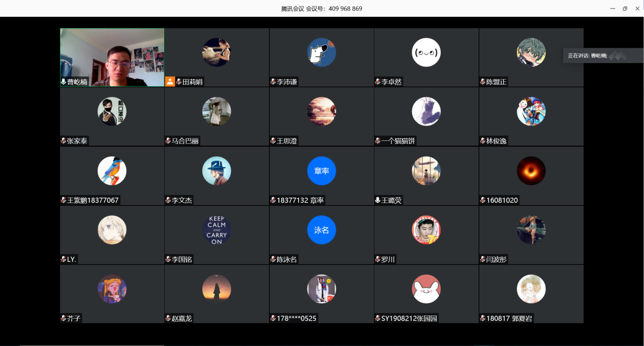Image resolution: width=644 pixels, height=346 pixels.
Task: Click 王璐荧's unmuted microphone icon
Action: click(x=378, y=200)
